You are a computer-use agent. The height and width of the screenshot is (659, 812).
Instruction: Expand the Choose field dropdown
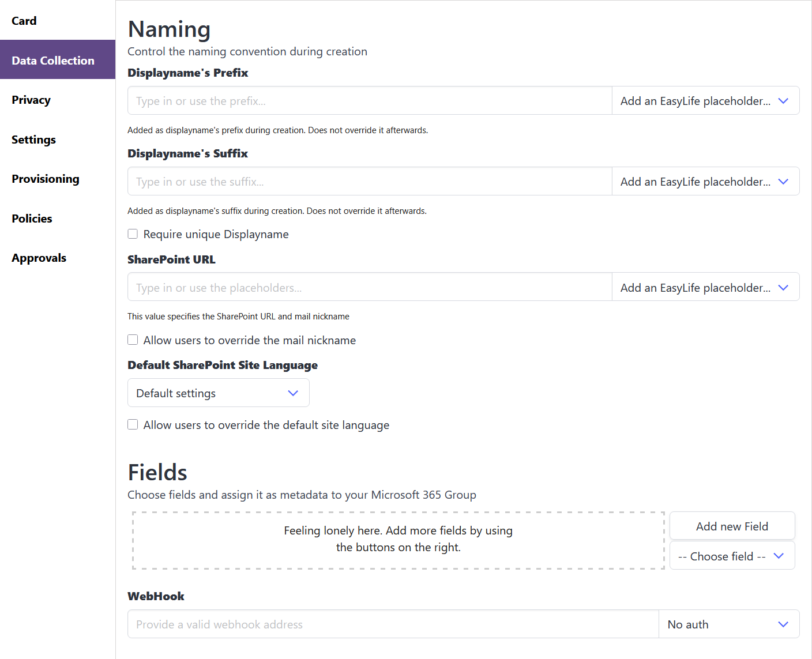(x=732, y=555)
